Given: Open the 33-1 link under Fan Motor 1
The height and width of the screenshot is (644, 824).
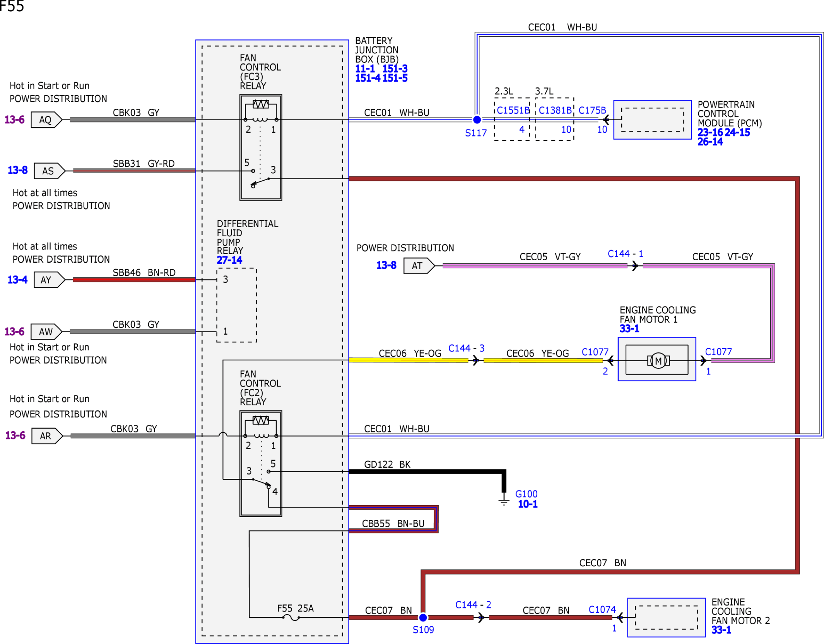Looking at the screenshot, I should coord(629,329).
